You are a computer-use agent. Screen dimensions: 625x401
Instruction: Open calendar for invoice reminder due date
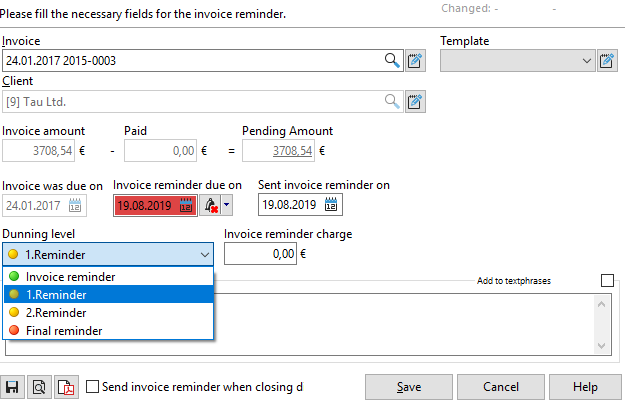[x=185, y=205]
